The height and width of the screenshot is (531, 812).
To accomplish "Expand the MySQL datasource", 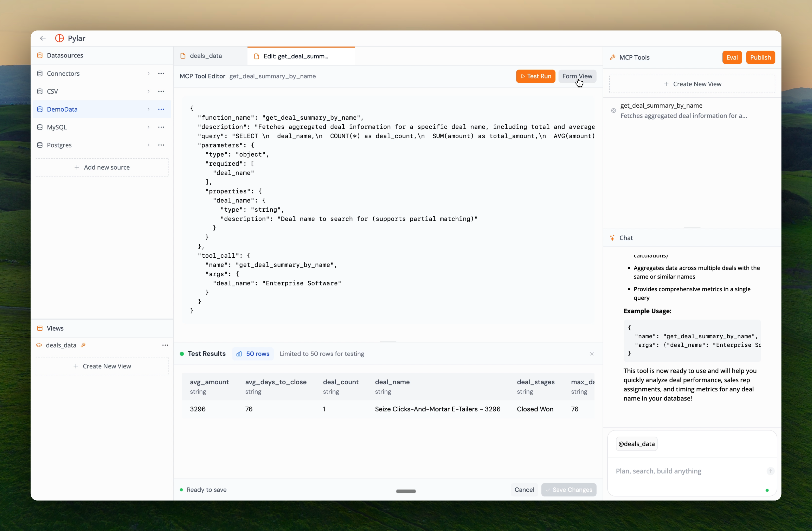I will 148,127.
